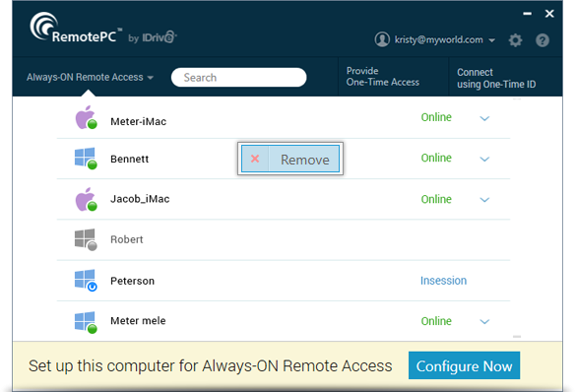The height and width of the screenshot is (392, 575).
Task: Click the Online status for Jacob_iMac
Action: (436, 199)
